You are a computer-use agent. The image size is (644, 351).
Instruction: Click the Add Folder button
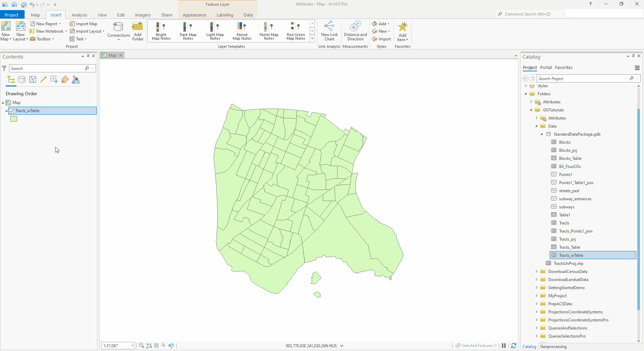pyautogui.click(x=137, y=31)
